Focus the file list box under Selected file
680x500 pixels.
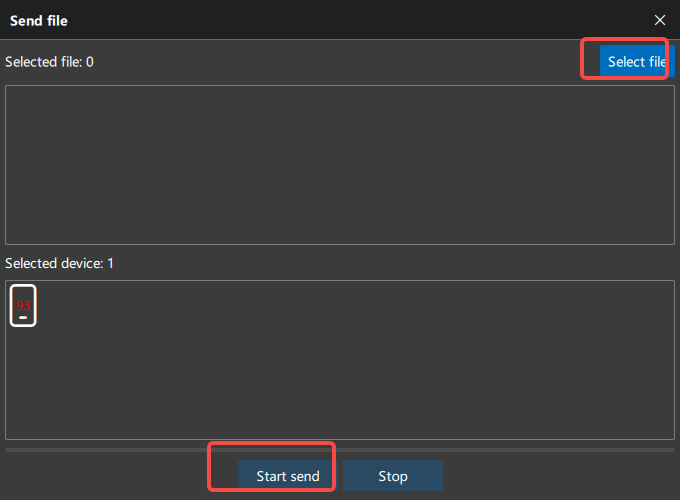340,165
